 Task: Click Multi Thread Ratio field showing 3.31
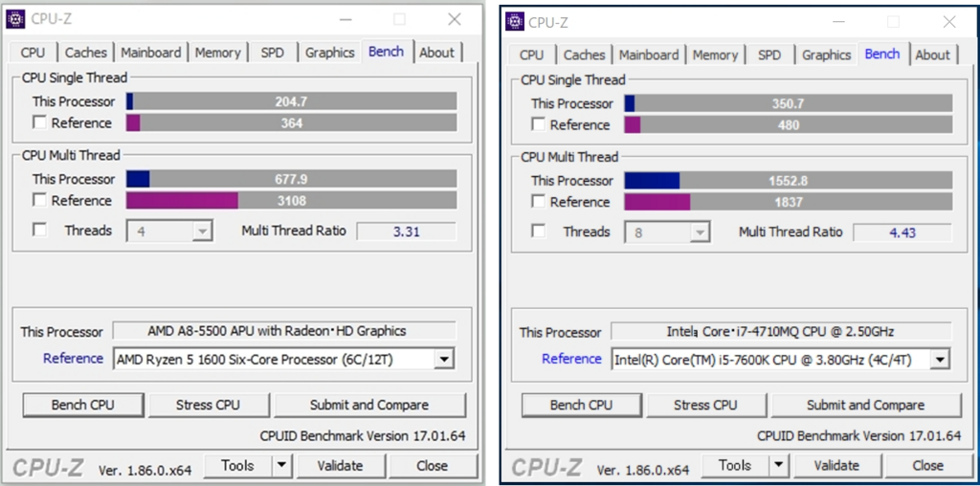[x=406, y=232]
